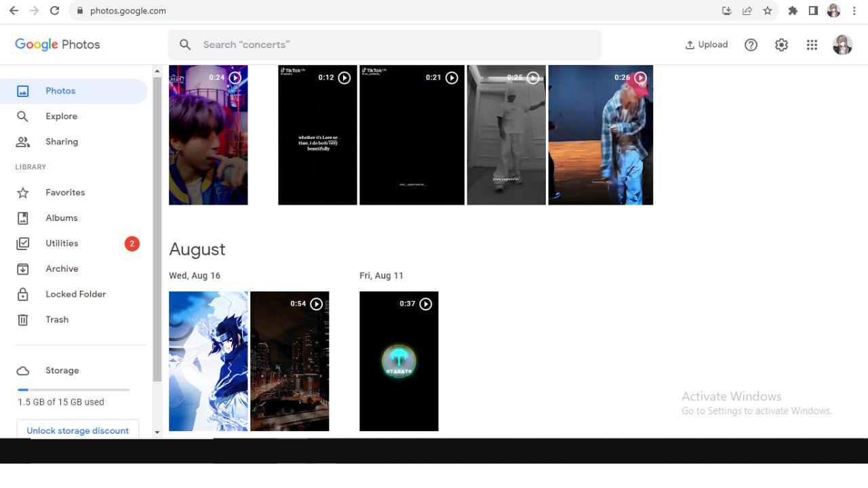This screenshot has height=488, width=868.
Task: Open Utilities with the notification badge
Action: point(62,243)
